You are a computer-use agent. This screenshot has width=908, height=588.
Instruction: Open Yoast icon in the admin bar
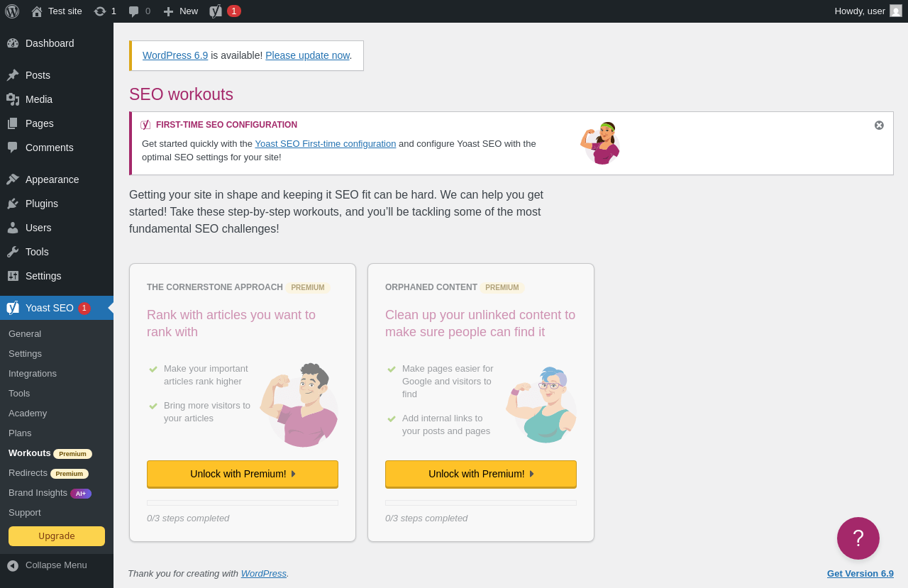click(216, 11)
